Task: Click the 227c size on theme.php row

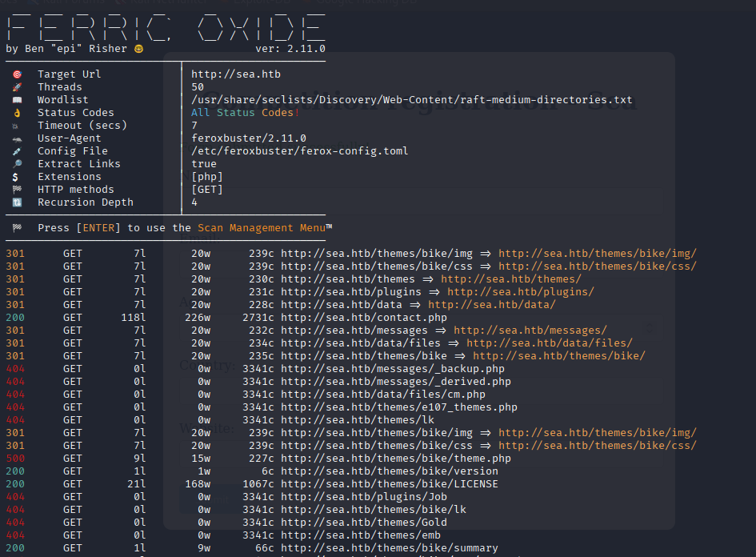Action: click(x=262, y=459)
